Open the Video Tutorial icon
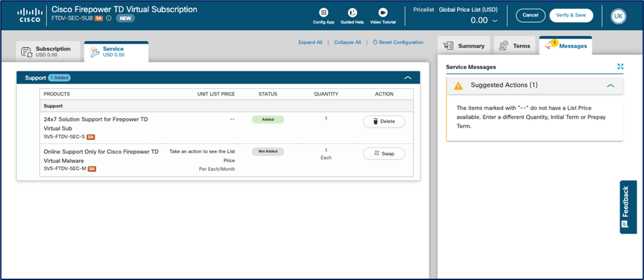 pyautogui.click(x=383, y=13)
